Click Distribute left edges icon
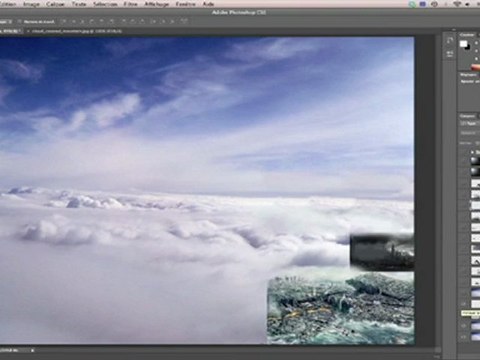 tap(154, 21)
